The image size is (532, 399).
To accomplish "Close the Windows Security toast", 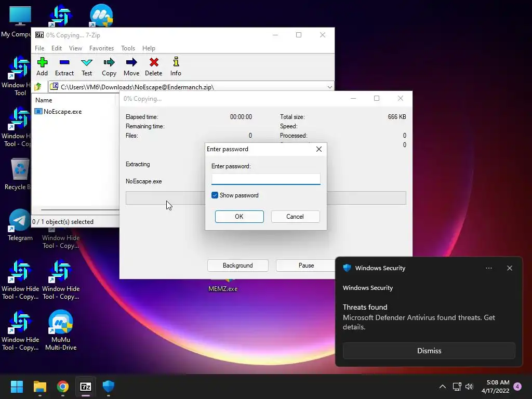I will pyautogui.click(x=509, y=268).
